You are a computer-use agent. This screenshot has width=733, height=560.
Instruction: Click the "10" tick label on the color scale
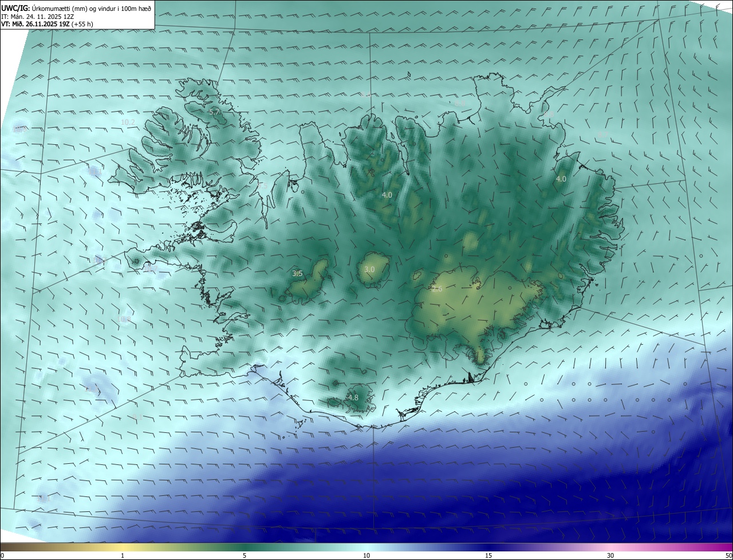(366, 555)
